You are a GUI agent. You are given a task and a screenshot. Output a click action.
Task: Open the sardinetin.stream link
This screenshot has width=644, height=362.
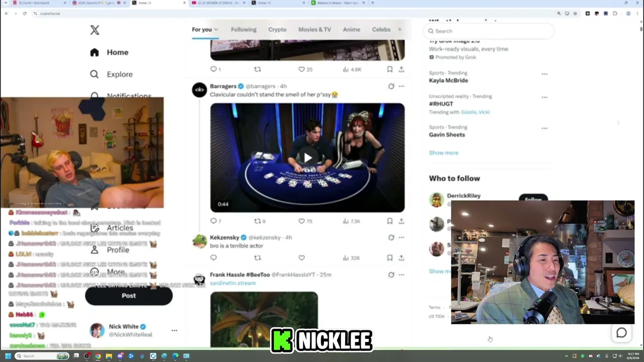pos(232,283)
